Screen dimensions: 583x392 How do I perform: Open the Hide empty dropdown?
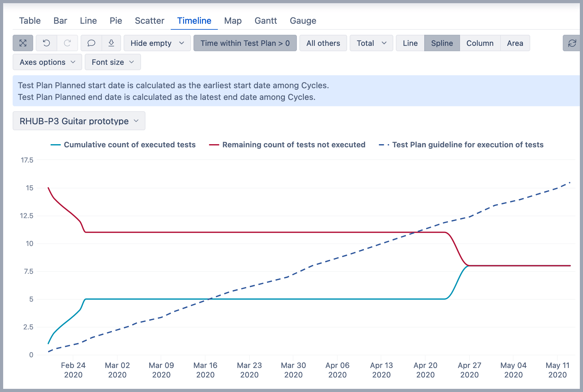[157, 43]
